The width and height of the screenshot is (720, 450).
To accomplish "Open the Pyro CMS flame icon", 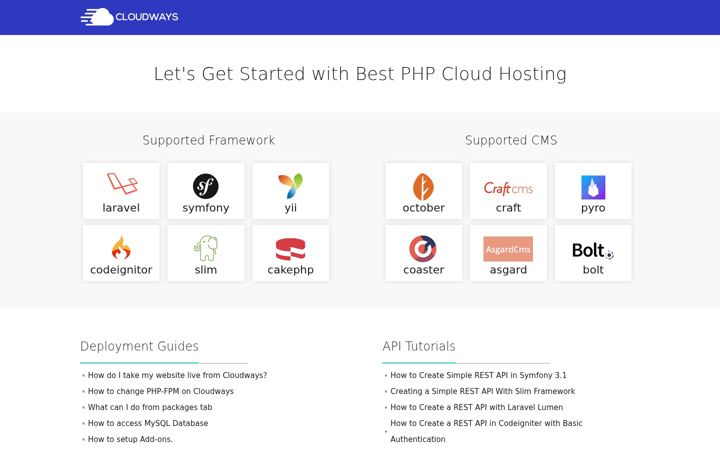I will coord(593,187).
